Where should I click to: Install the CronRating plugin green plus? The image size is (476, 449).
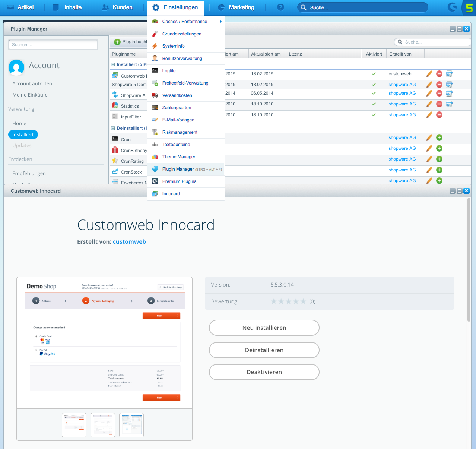point(439,159)
